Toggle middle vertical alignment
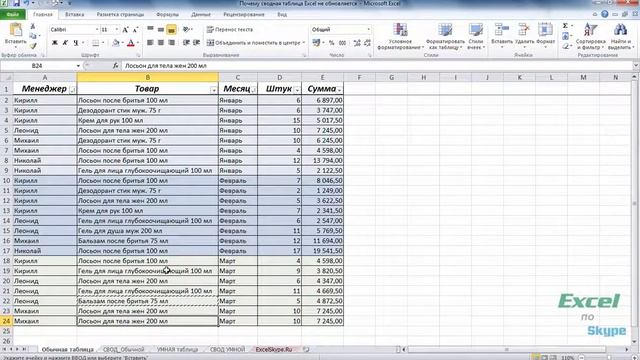 point(161,29)
